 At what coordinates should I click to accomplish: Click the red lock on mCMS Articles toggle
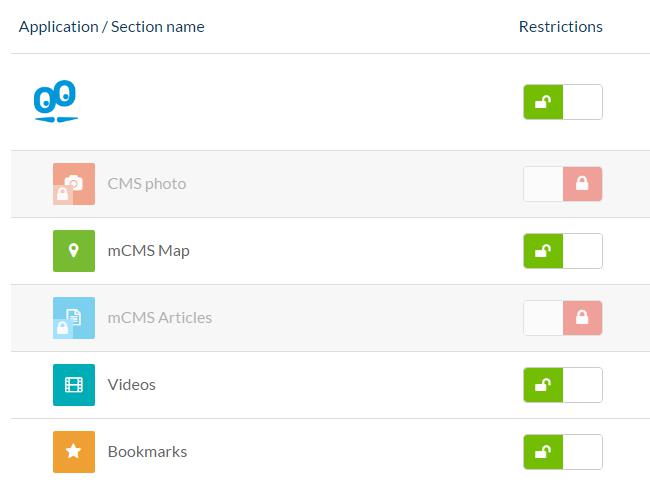click(583, 318)
